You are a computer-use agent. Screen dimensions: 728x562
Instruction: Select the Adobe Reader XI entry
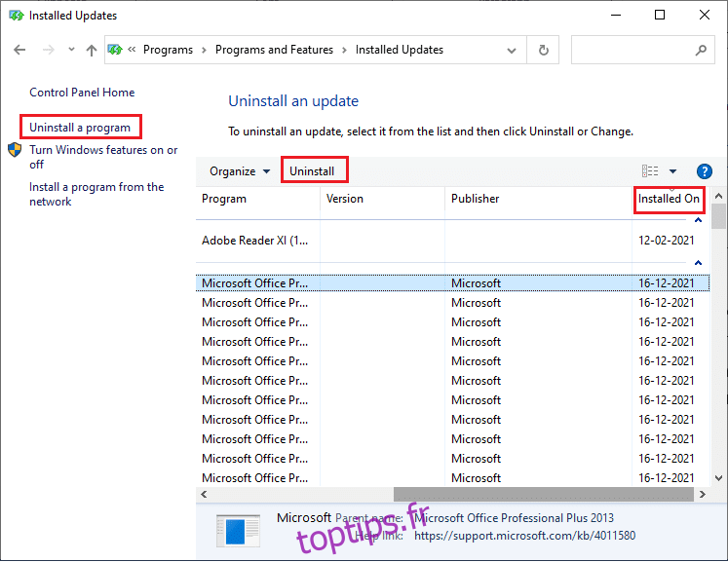[x=254, y=240]
